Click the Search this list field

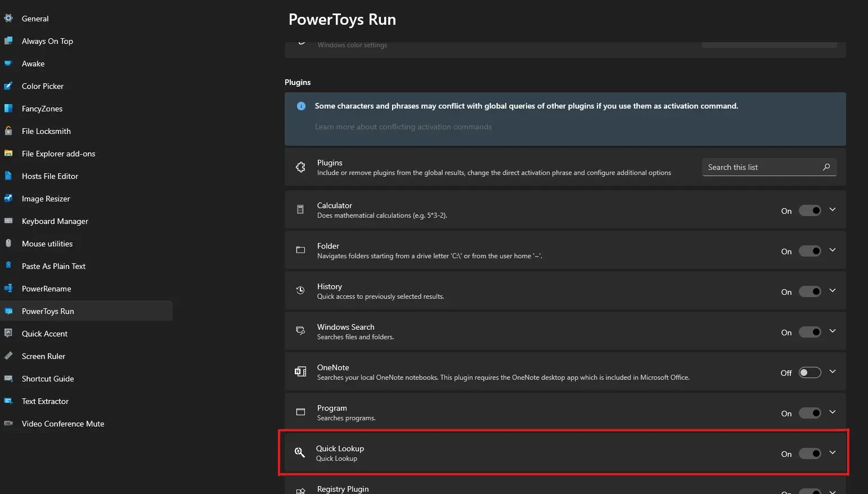[x=769, y=167]
